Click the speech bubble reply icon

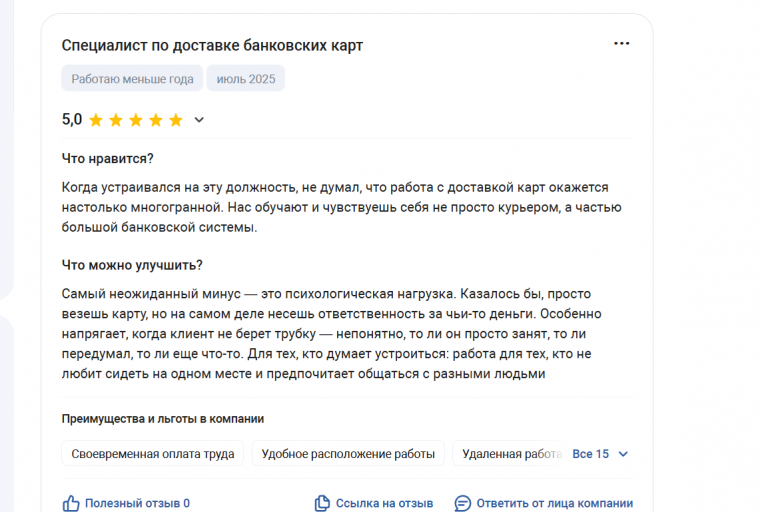point(462,503)
